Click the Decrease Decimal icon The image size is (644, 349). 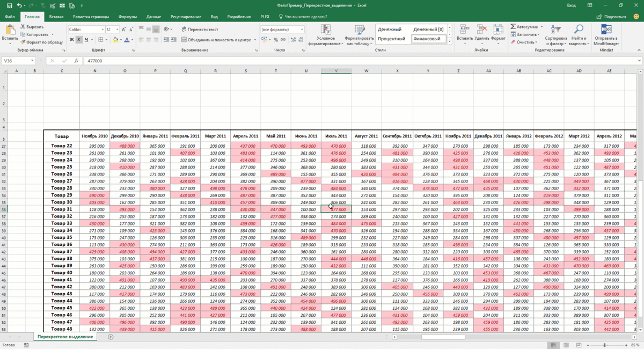pos(301,40)
